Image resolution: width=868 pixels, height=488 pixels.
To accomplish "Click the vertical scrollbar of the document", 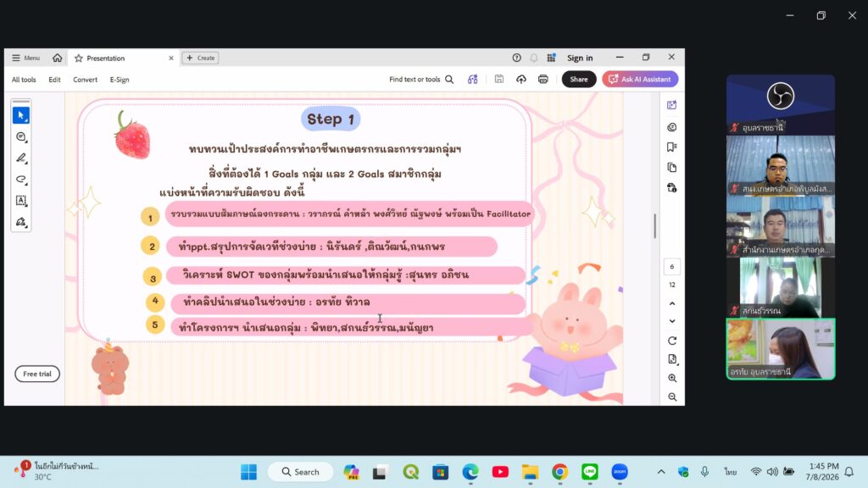I will pos(655,225).
